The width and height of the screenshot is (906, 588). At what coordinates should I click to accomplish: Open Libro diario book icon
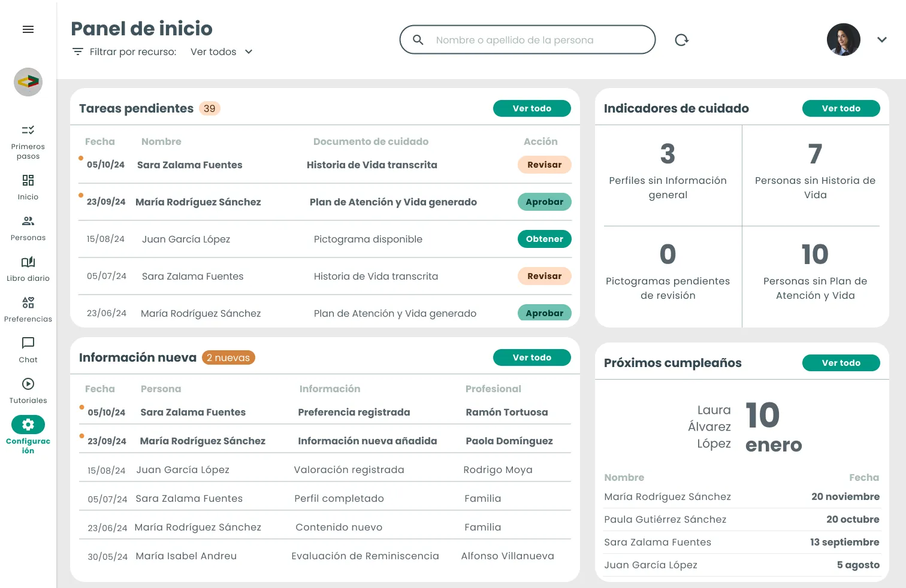pyautogui.click(x=28, y=262)
